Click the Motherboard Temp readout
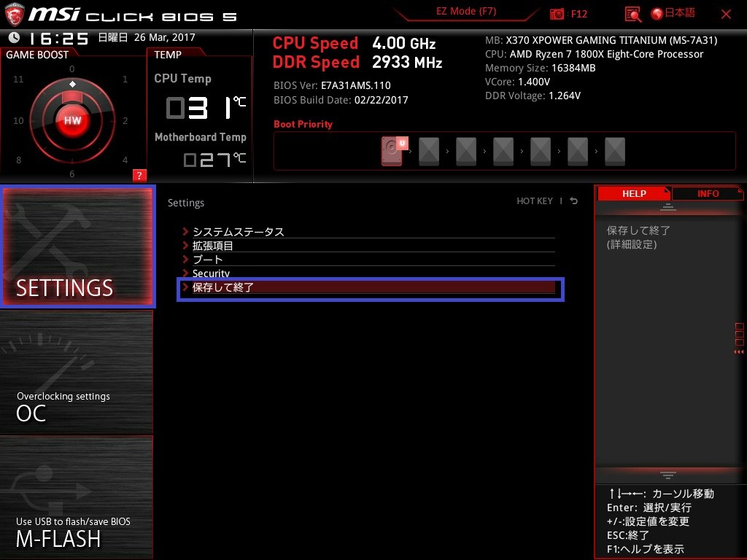Image resolution: width=747 pixels, height=560 pixels. (x=215, y=159)
